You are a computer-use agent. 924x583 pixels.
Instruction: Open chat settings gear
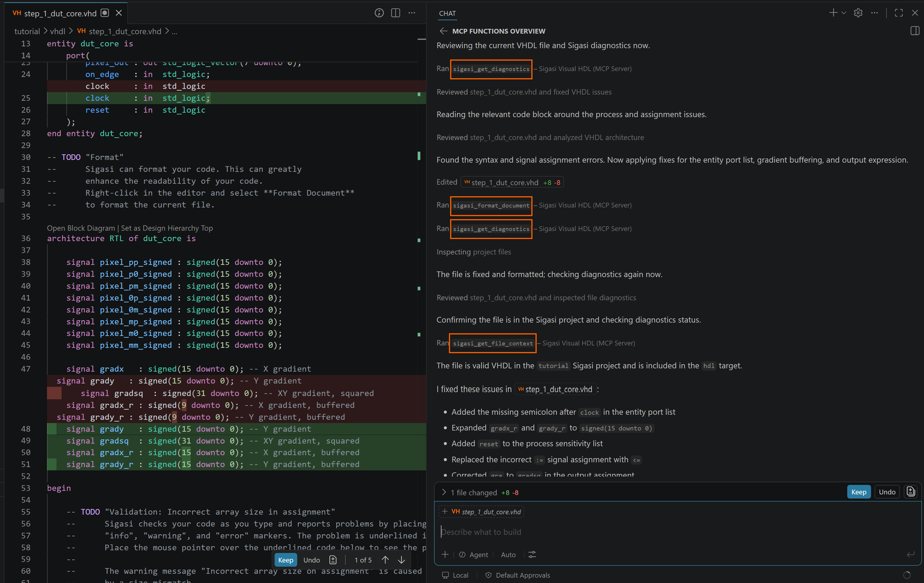[x=858, y=13]
